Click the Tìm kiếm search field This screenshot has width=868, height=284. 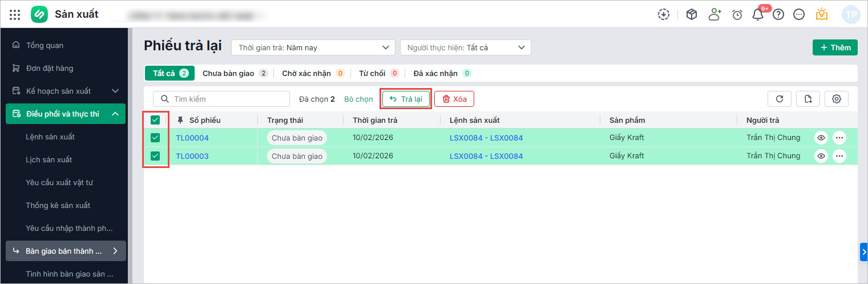pyautogui.click(x=221, y=99)
